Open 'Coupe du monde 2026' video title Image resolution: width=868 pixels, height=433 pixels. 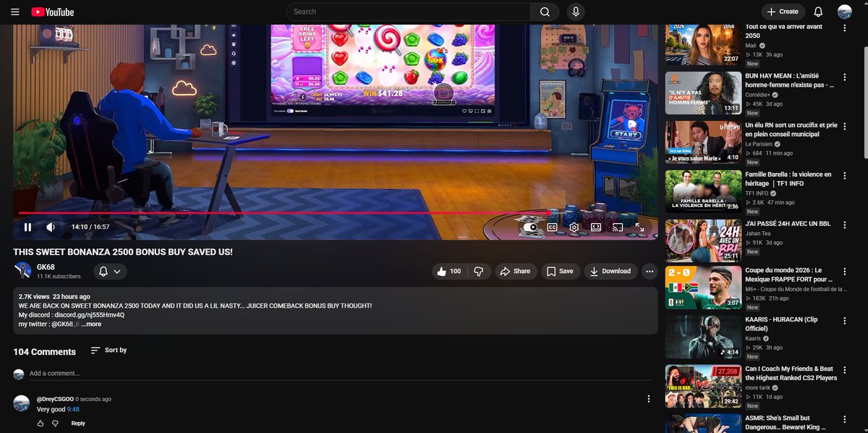(789, 274)
